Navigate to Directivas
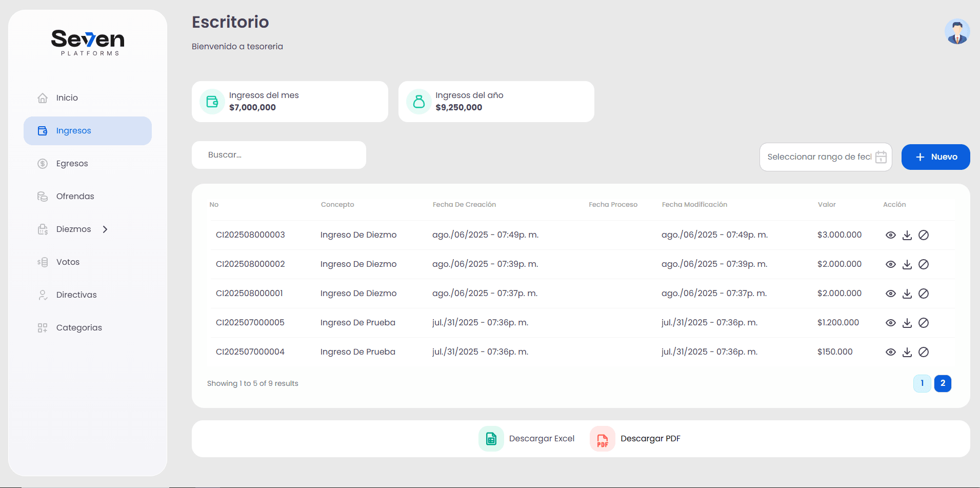 point(88,295)
